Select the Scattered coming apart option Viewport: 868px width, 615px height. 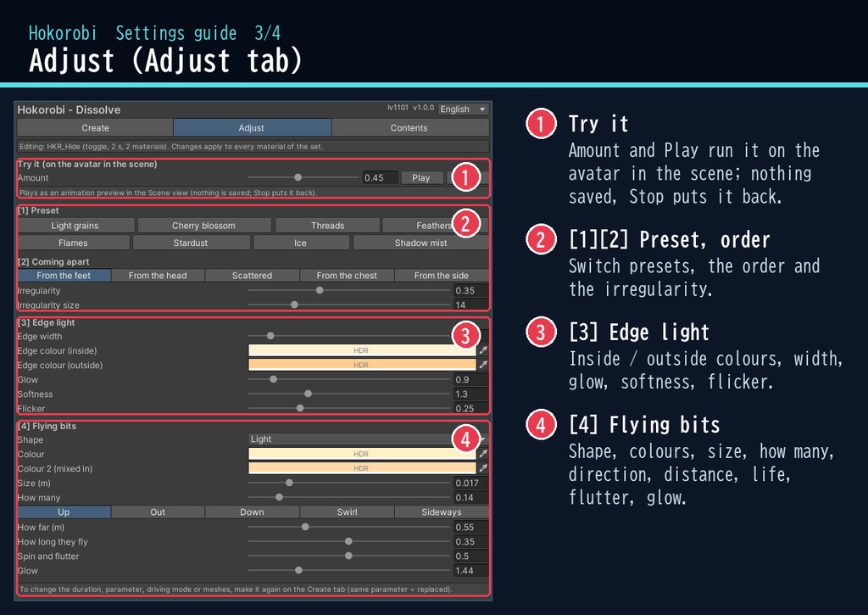pyautogui.click(x=252, y=276)
